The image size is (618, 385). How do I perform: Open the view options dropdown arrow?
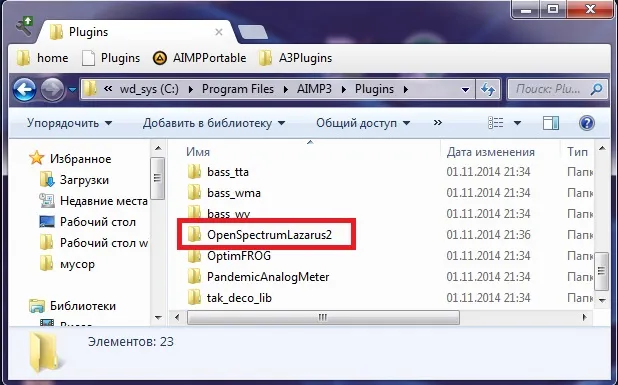pyautogui.click(x=517, y=123)
